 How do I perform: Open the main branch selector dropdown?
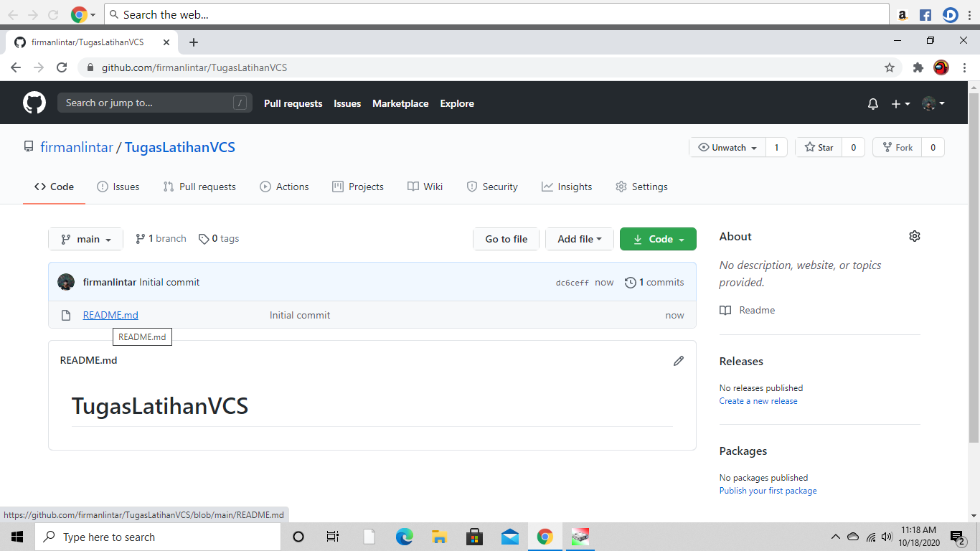pyautogui.click(x=86, y=239)
